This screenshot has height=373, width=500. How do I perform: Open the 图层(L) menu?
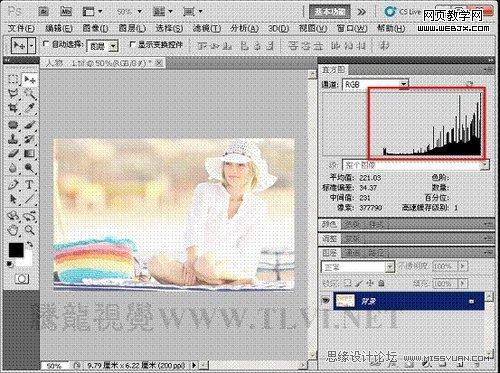132,28
